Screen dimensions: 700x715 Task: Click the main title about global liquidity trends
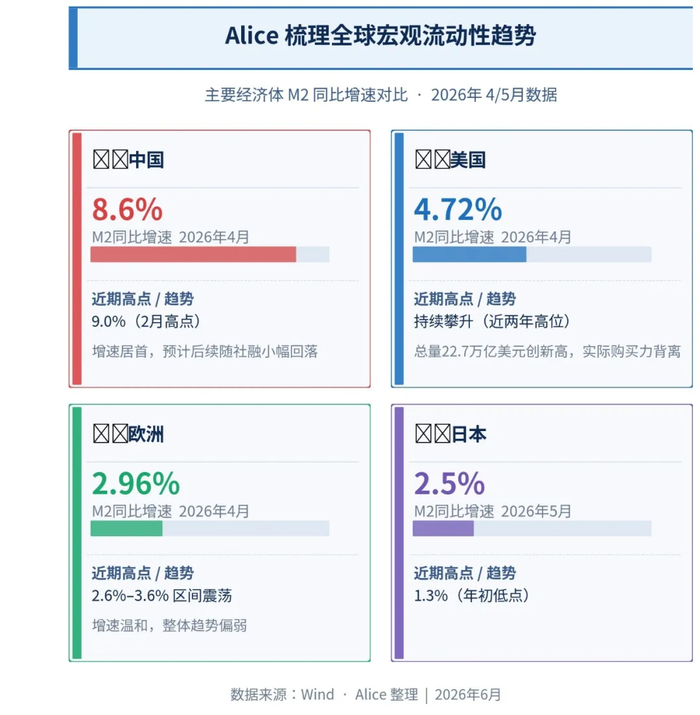tap(380, 36)
